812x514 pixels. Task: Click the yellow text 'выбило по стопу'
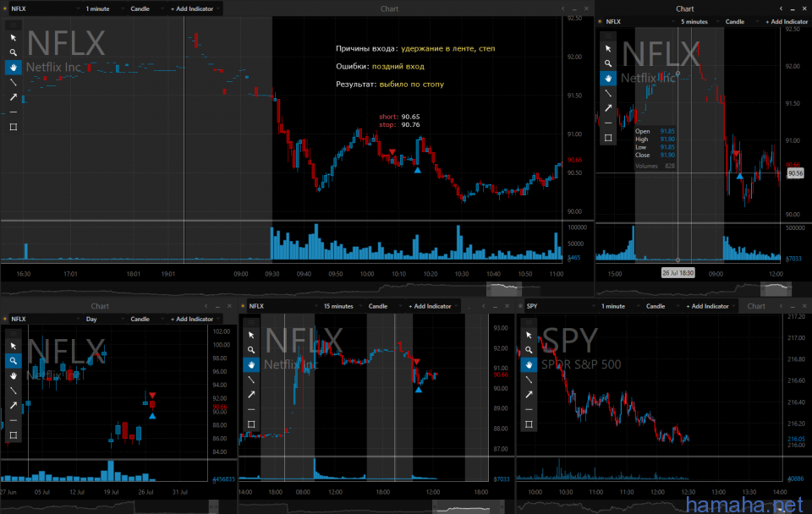tap(412, 84)
